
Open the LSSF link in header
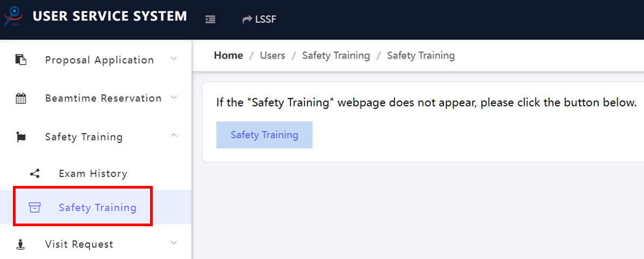coord(266,19)
